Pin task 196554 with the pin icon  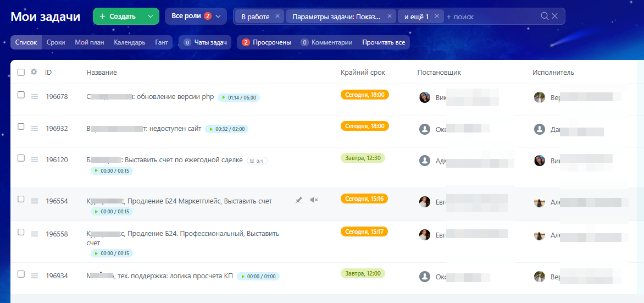[298, 200]
